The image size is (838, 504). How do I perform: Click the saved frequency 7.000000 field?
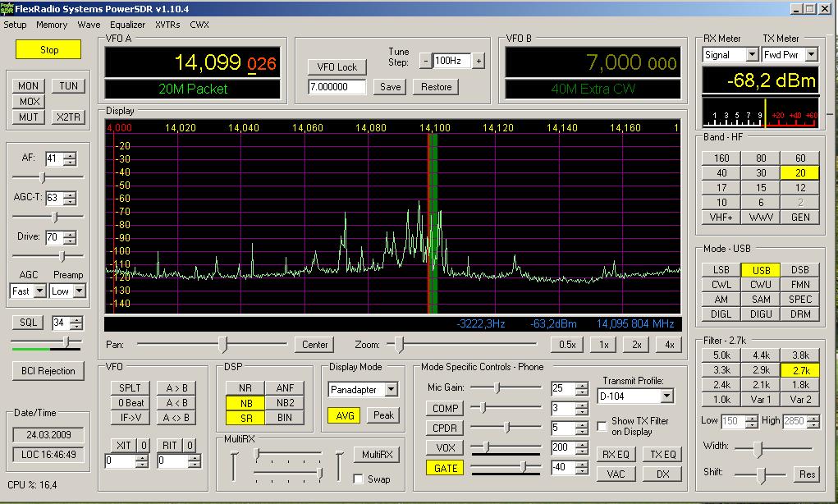click(x=337, y=87)
